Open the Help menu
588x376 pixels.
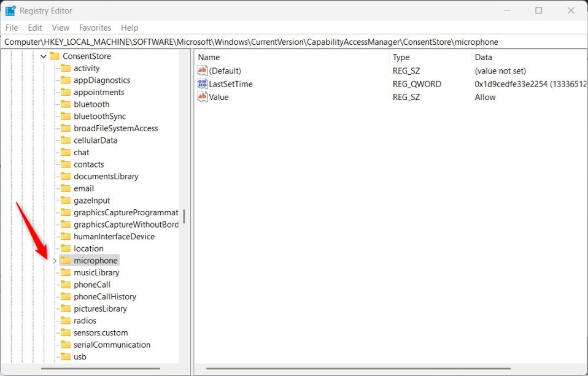130,28
